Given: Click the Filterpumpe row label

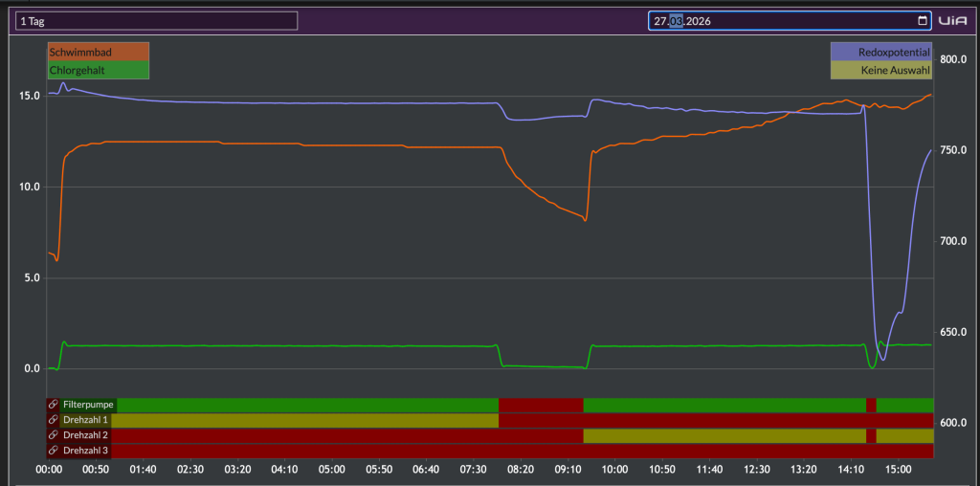Looking at the screenshot, I should point(88,405).
